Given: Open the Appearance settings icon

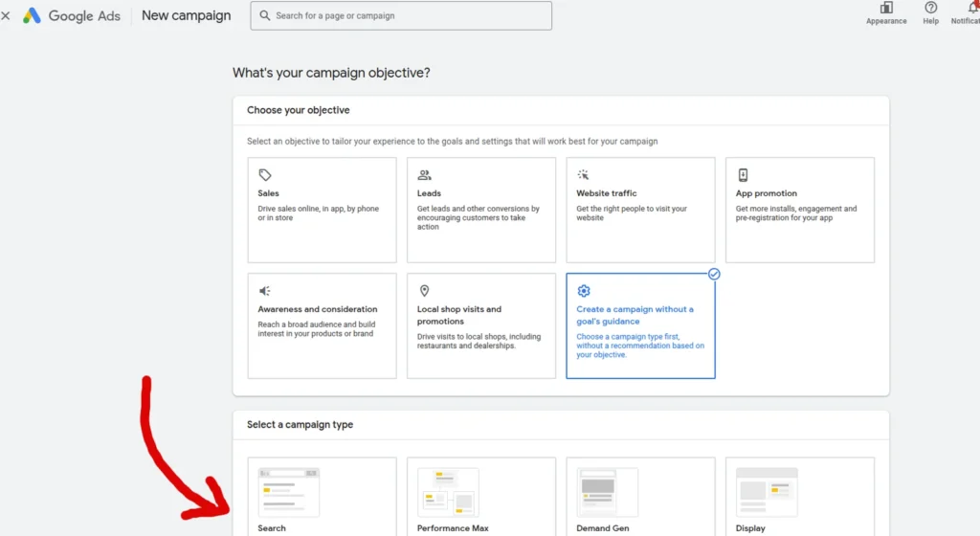Looking at the screenshot, I should [886, 9].
